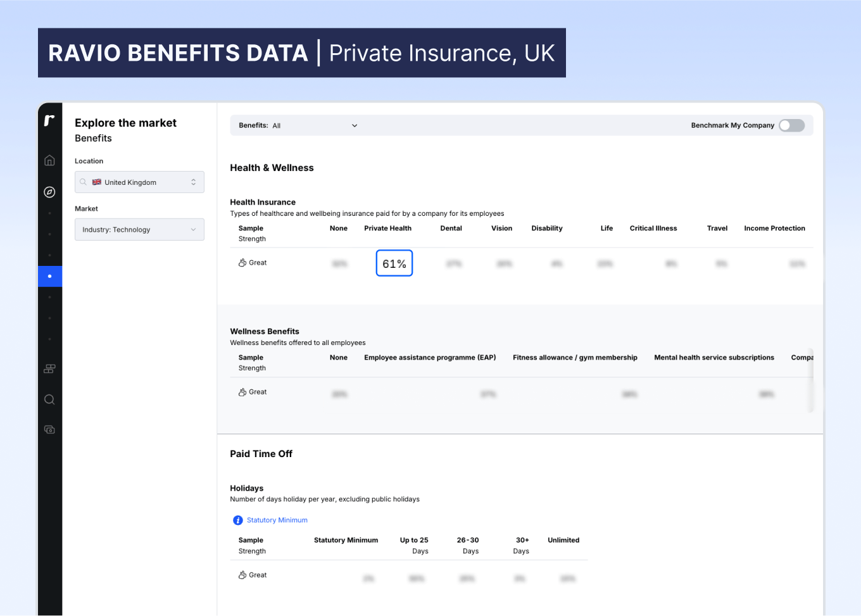The width and height of the screenshot is (861, 616).
Task: Click Great strength icon in Holidays row
Action: (242, 575)
